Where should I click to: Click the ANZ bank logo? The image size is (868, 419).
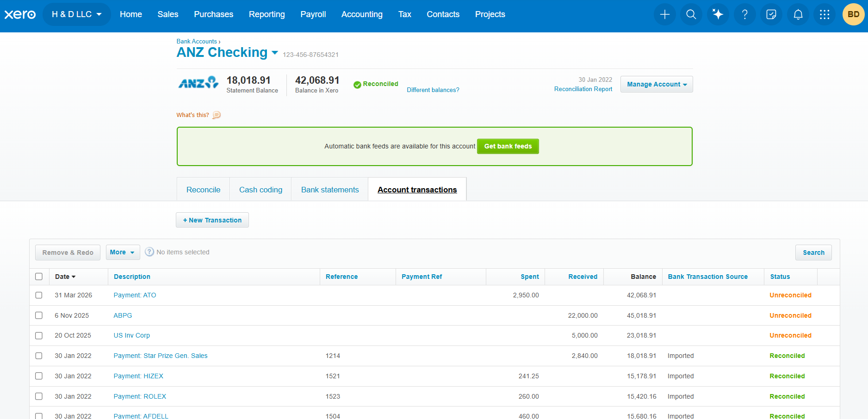coord(198,83)
